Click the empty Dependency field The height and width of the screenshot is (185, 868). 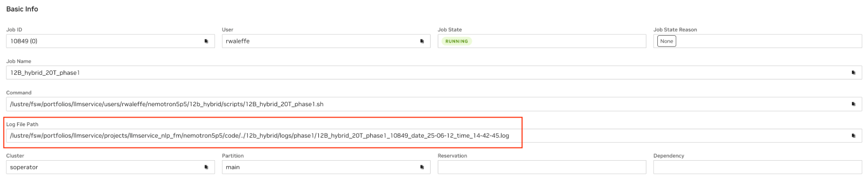pyautogui.click(x=757, y=167)
